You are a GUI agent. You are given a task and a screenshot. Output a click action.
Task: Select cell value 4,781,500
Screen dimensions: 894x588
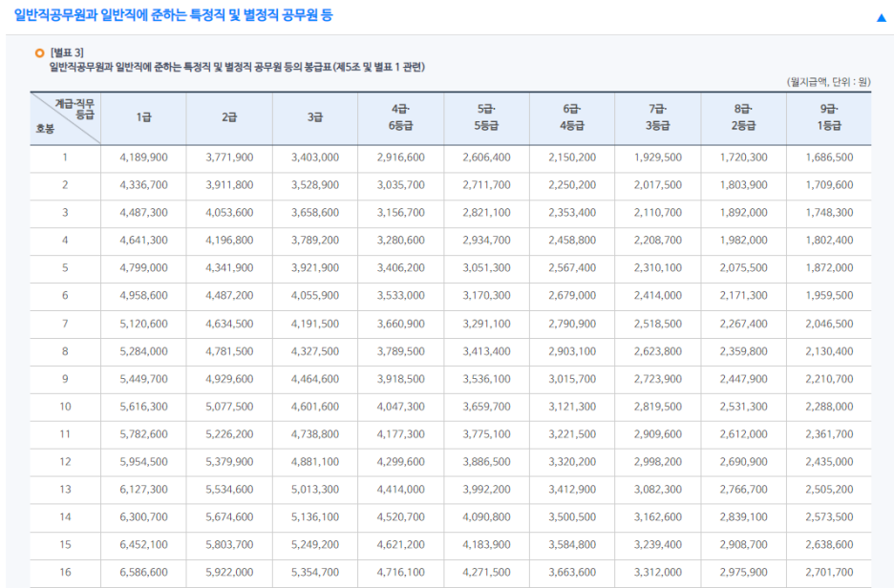tap(229, 351)
